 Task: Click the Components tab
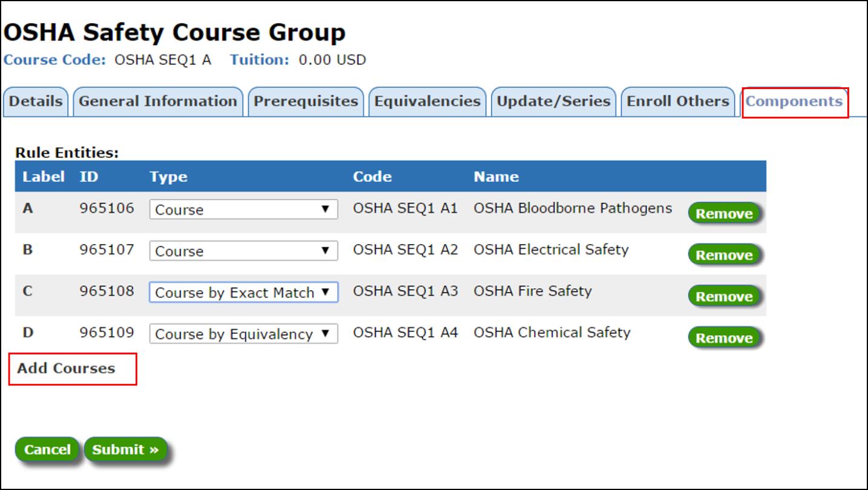(x=794, y=102)
